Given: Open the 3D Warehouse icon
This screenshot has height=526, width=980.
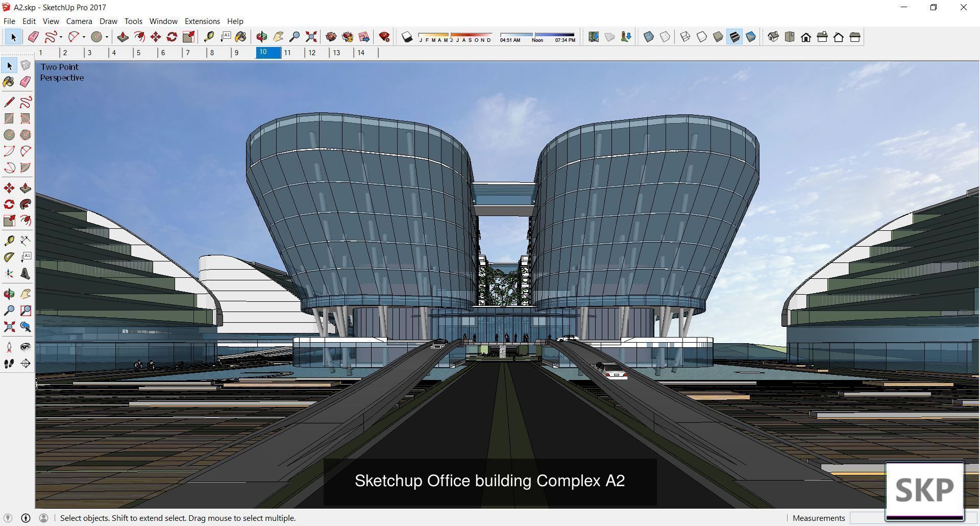Looking at the screenshot, I should click(331, 37).
